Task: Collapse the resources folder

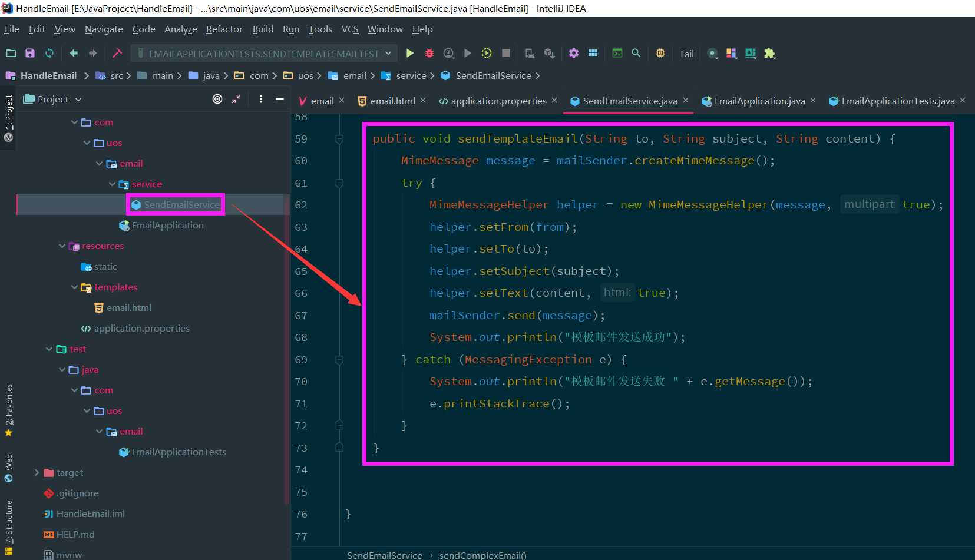Action: [x=62, y=246]
